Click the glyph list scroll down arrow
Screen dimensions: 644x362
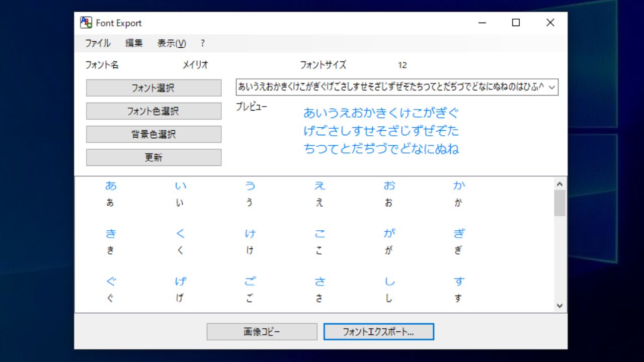[559, 306]
